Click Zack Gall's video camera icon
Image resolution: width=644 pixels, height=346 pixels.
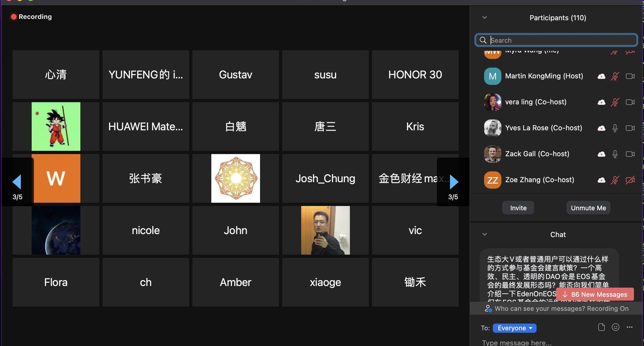coord(630,154)
